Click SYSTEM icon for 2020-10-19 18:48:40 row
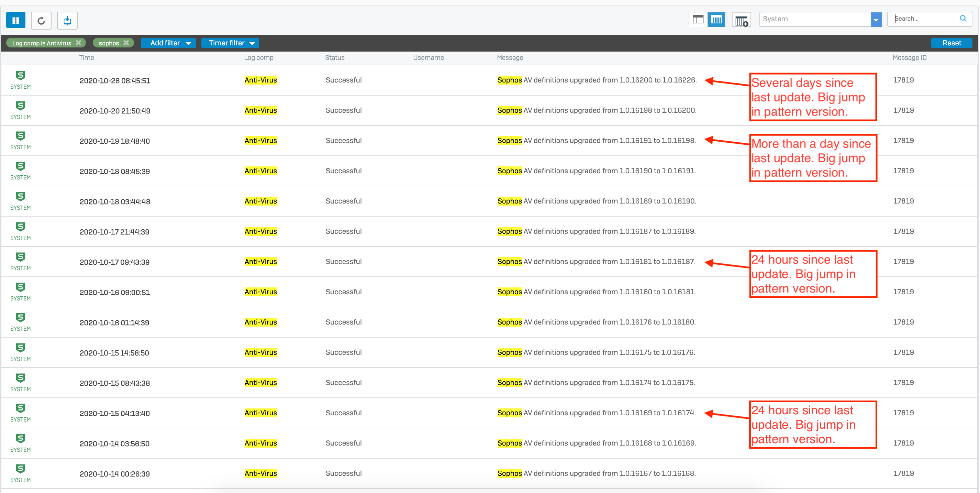 coord(21,141)
